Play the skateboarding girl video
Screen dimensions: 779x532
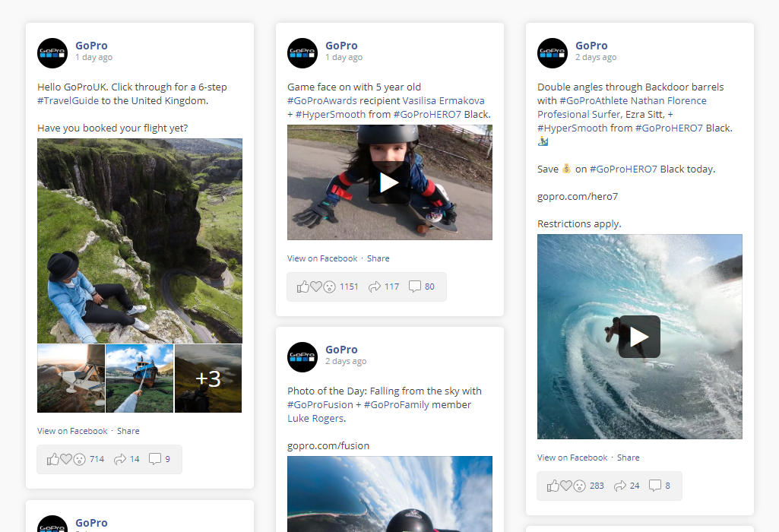pos(389,183)
